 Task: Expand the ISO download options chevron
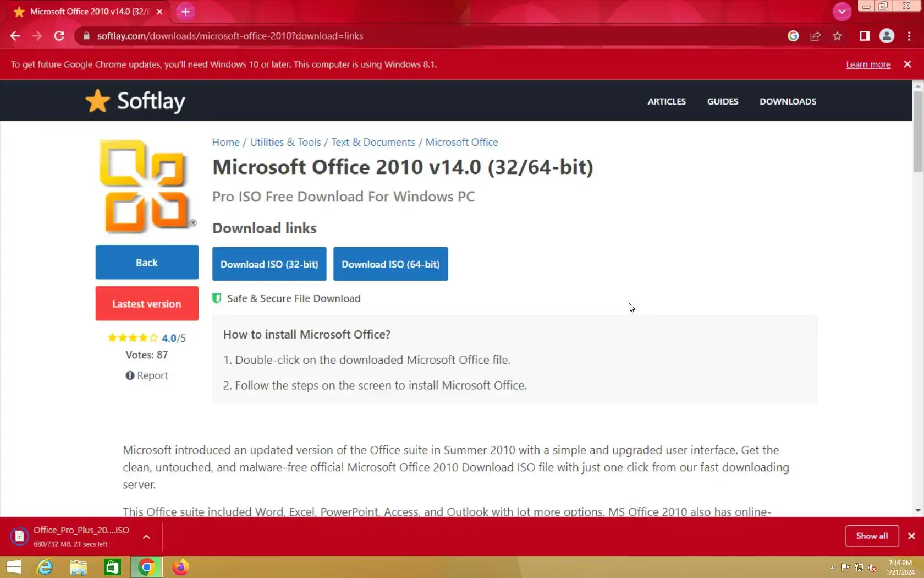146,536
